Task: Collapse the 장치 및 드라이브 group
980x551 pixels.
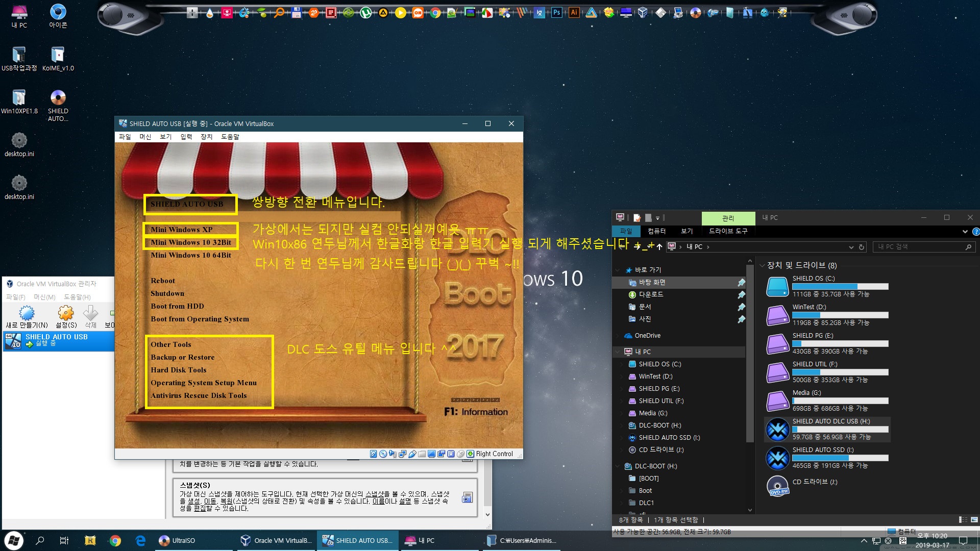Action: tap(762, 265)
